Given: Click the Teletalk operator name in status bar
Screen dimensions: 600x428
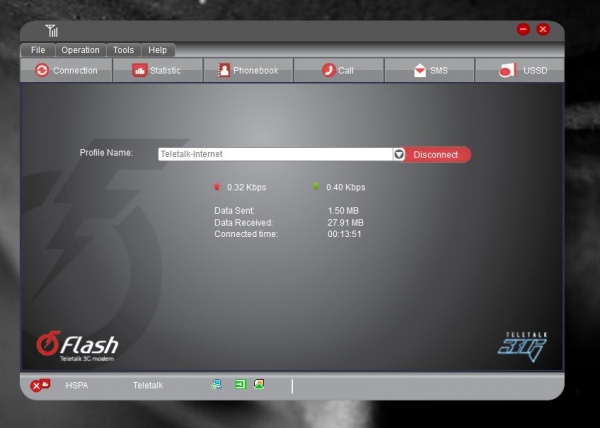Looking at the screenshot, I should [x=148, y=385].
